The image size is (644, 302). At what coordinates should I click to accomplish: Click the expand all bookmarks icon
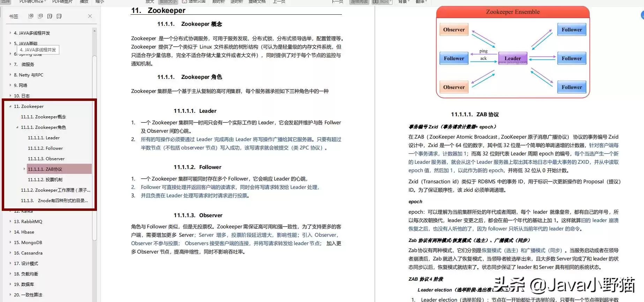31,16
